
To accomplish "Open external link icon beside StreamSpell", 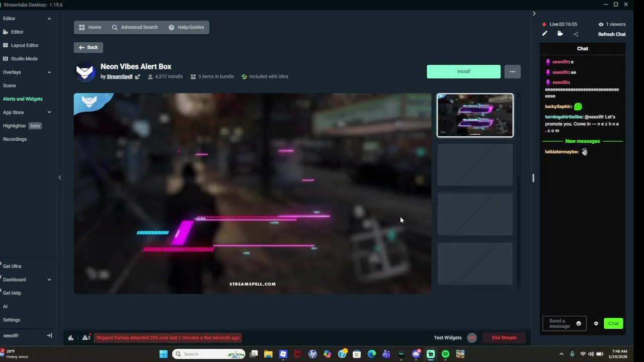I will (x=137, y=77).
